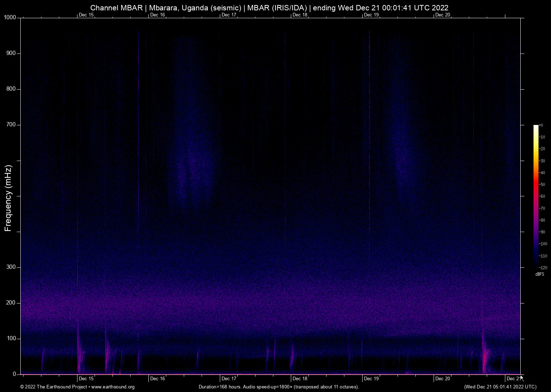Click the Dec 17 marker on the top time axis
The image size is (551, 392).
tap(229, 15)
